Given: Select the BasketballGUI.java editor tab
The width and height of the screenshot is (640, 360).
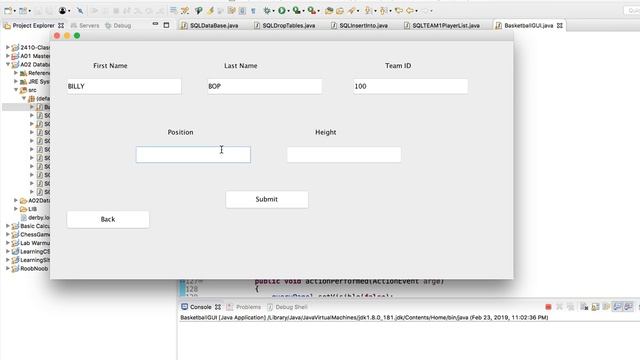Looking at the screenshot, I should click(x=528, y=25).
